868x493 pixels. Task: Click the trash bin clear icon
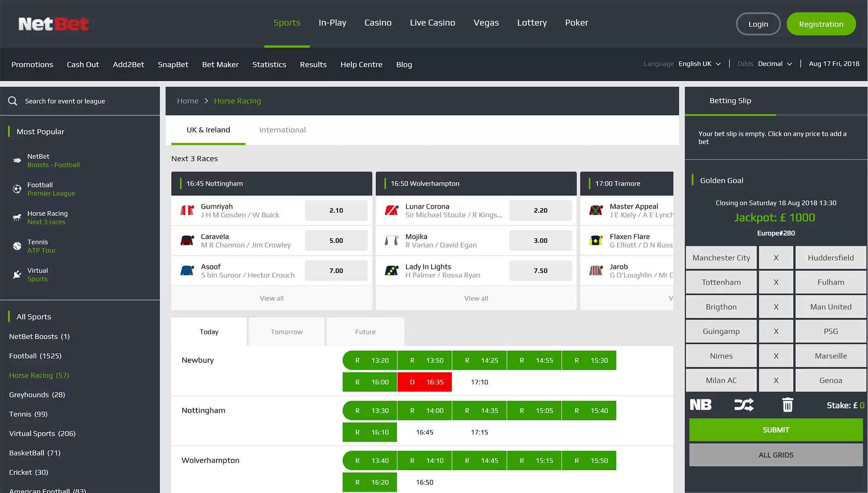[x=788, y=405]
